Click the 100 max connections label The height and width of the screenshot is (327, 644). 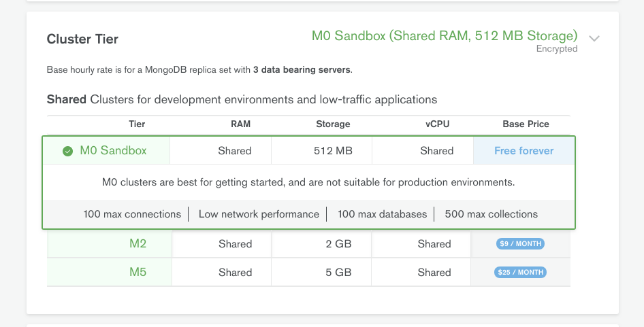(132, 214)
